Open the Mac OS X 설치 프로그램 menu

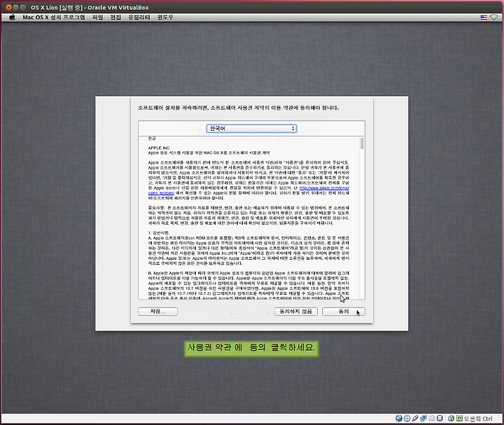pyautogui.click(x=54, y=18)
